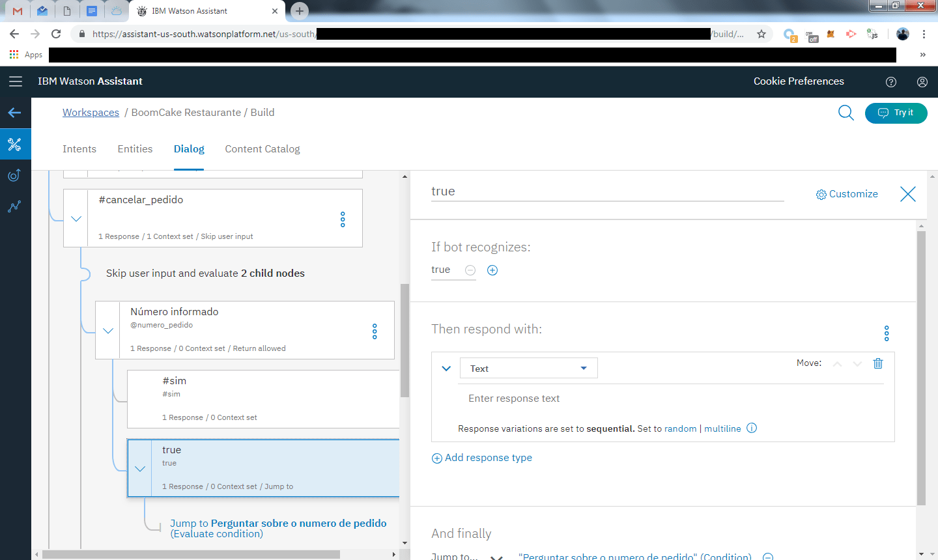Go to the Workspaces breadcrumb link
This screenshot has height=560, width=938.
[91, 113]
